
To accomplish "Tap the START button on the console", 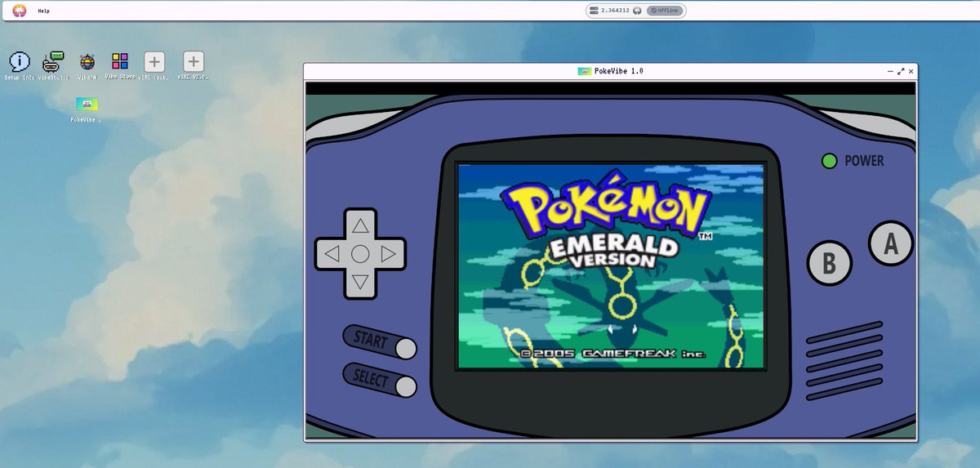I will pyautogui.click(x=380, y=342).
